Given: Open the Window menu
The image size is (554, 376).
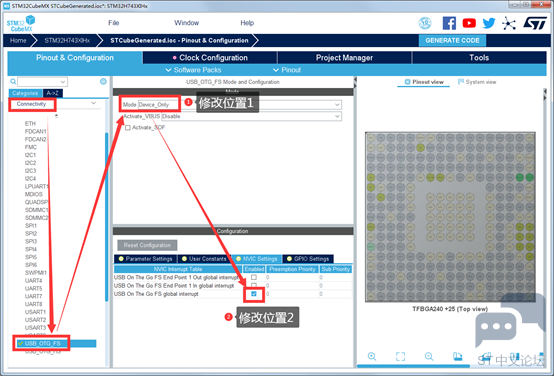Looking at the screenshot, I should pyautogui.click(x=186, y=23).
